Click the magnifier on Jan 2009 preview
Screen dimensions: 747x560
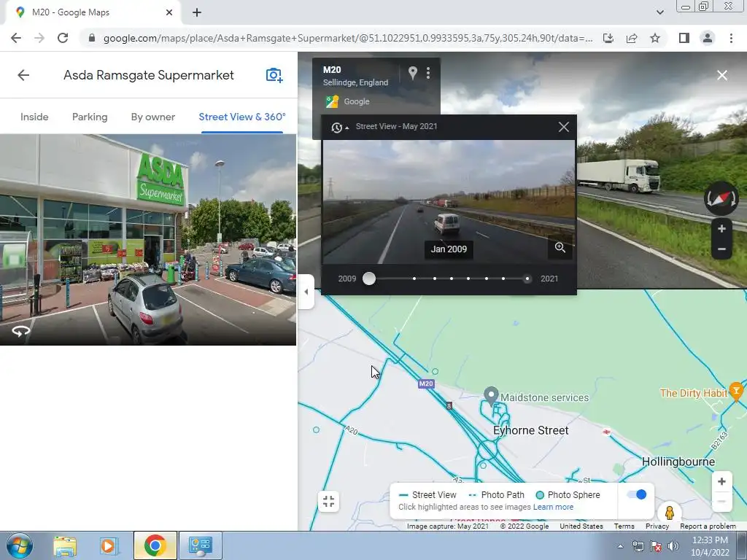pyautogui.click(x=560, y=248)
